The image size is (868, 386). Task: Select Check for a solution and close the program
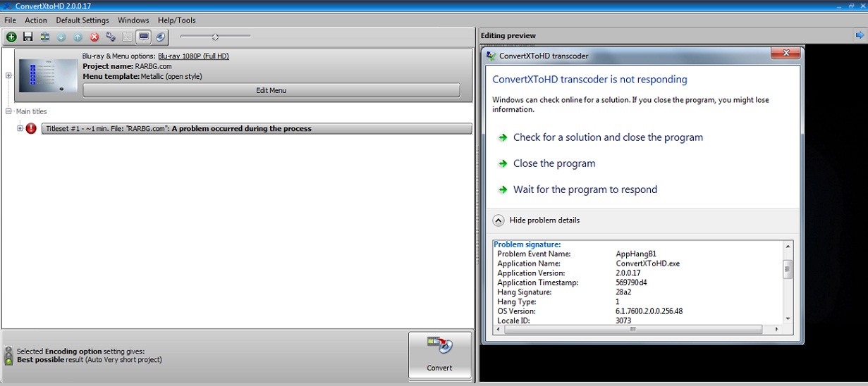click(608, 137)
